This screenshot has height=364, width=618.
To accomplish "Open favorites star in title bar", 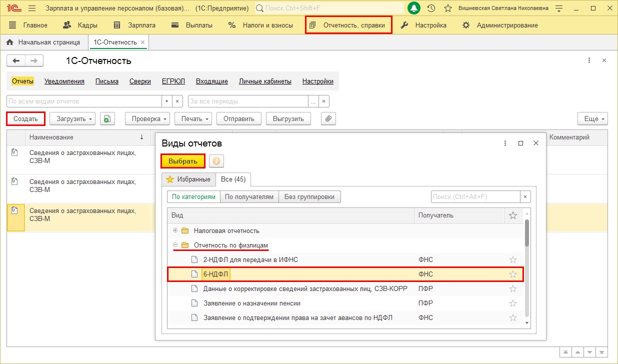I will point(448,8).
